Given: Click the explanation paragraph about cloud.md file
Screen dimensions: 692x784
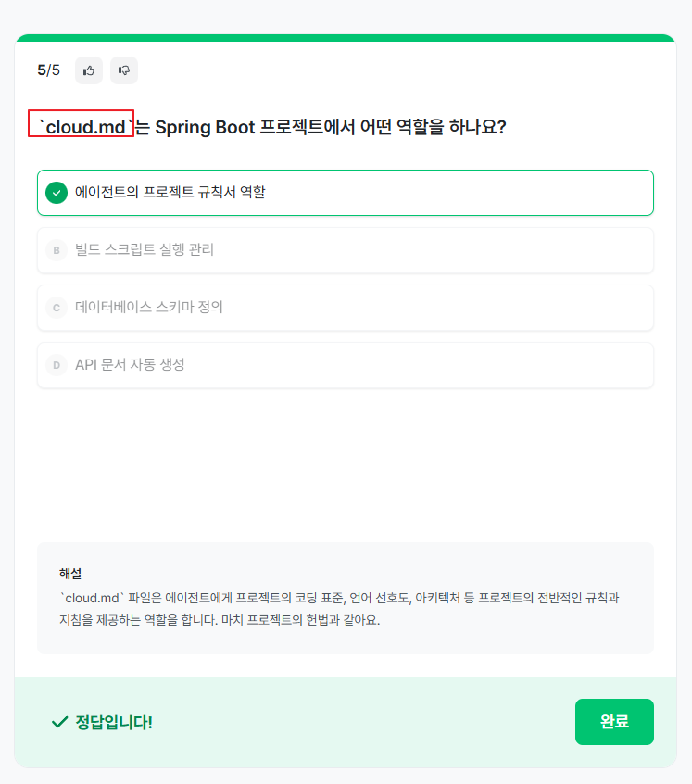Looking at the screenshot, I should point(339,609).
